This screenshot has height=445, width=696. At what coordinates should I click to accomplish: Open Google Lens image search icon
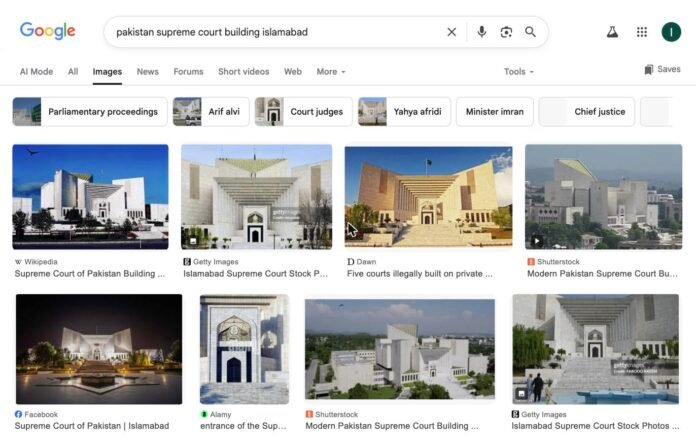pyautogui.click(x=506, y=32)
